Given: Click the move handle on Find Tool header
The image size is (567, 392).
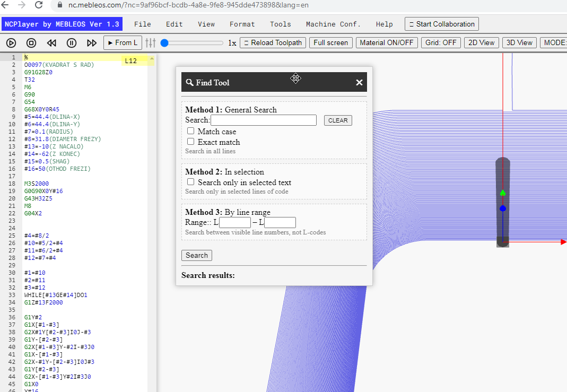Looking at the screenshot, I should point(296,79).
